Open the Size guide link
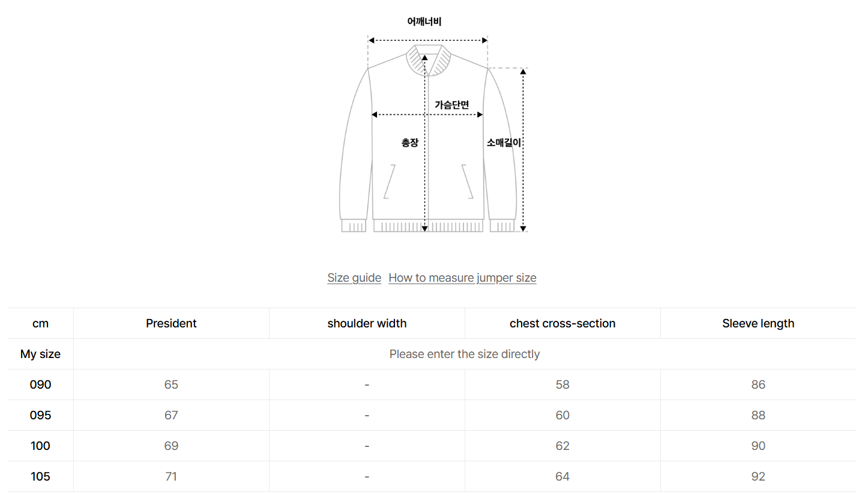868x498 pixels. pyautogui.click(x=354, y=278)
